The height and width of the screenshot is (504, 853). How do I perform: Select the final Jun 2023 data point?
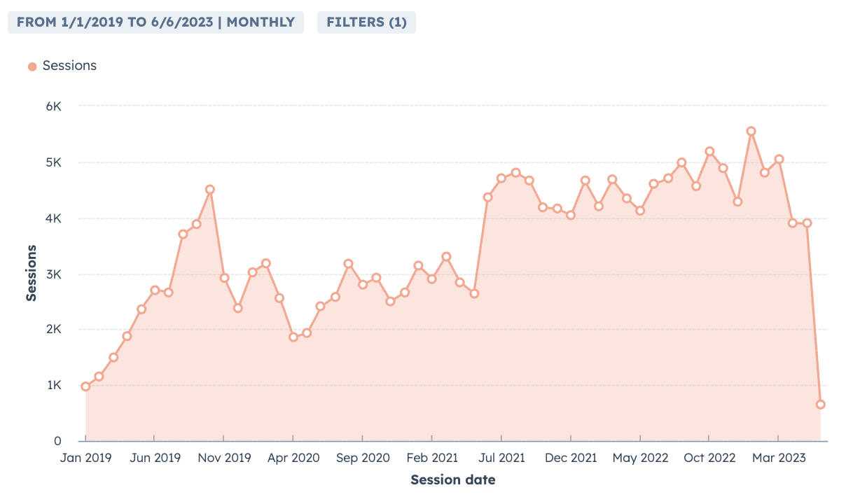coord(820,404)
